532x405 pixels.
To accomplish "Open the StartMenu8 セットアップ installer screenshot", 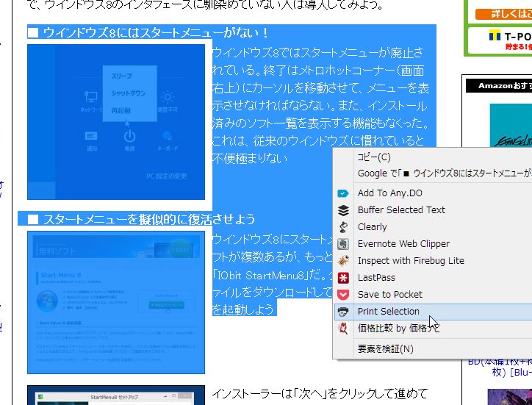I will pyautogui.click(x=116, y=395).
